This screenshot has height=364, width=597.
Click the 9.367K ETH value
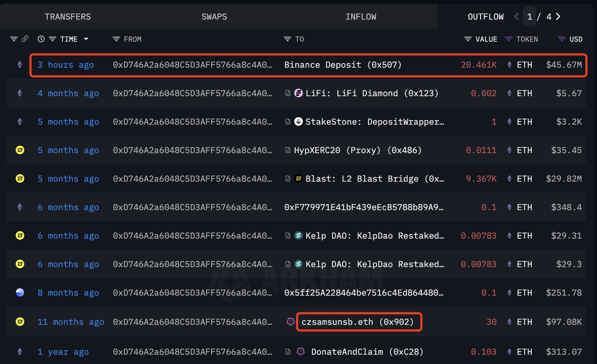click(x=481, y=179)
